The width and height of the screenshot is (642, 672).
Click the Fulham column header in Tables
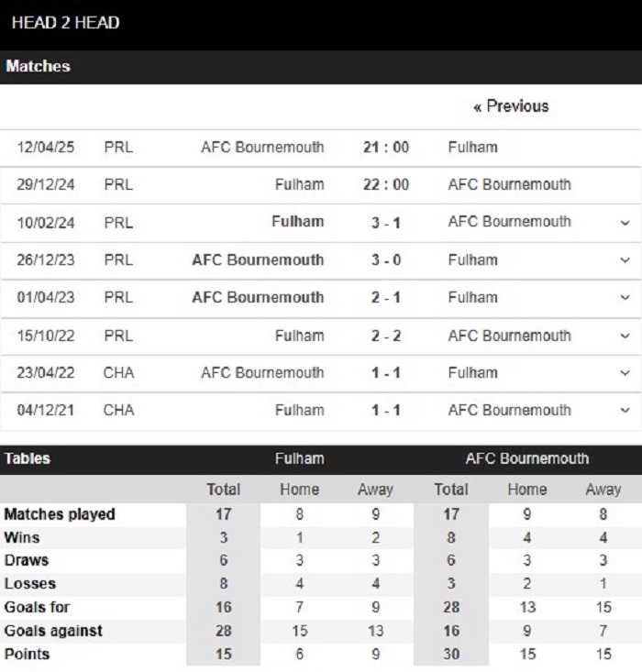point(299,458)
